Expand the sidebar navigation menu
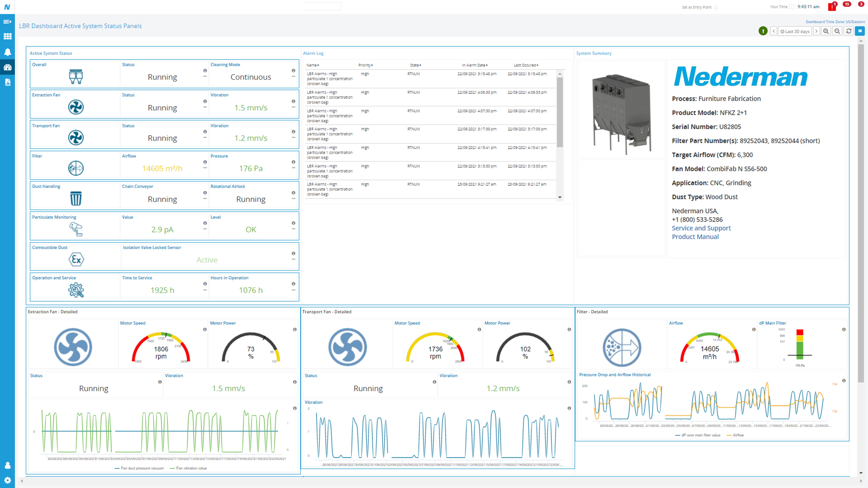 [7, 22]
